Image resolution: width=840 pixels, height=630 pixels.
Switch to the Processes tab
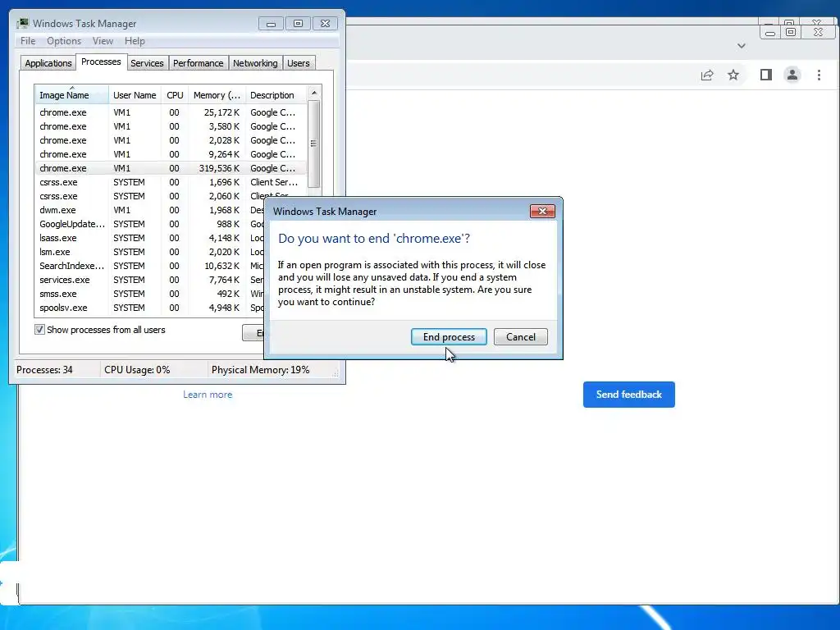[x=101, y=62]
